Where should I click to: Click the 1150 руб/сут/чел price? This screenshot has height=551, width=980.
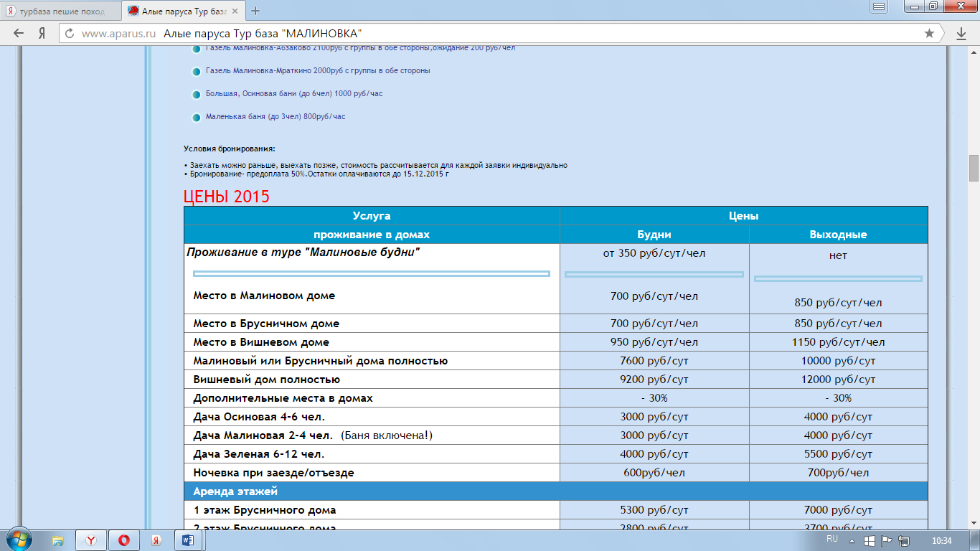[x=838, y=342]
